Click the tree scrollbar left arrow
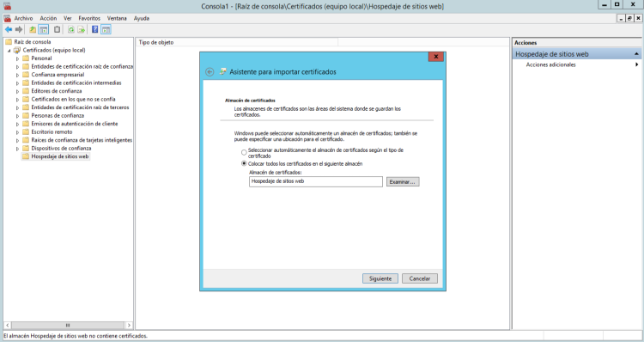Image resolution: width=644 pixels, height=342 pixels. (x=8, y=325)
